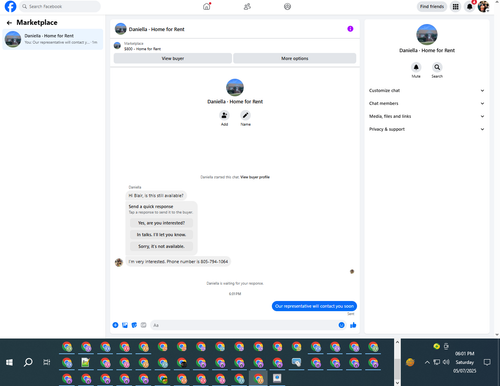Open the emoji picker in message box
This screenshot has height=386, width=500.
coord(341,325)
